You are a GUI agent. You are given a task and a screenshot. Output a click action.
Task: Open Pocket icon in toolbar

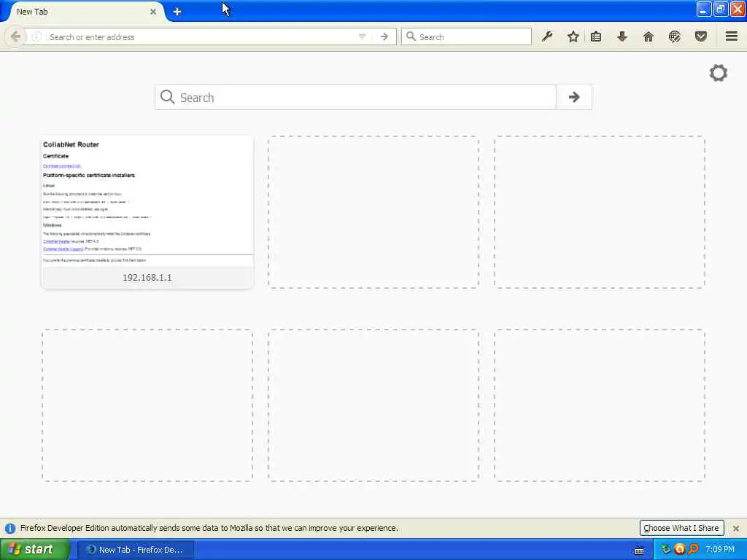coord(701,36)
